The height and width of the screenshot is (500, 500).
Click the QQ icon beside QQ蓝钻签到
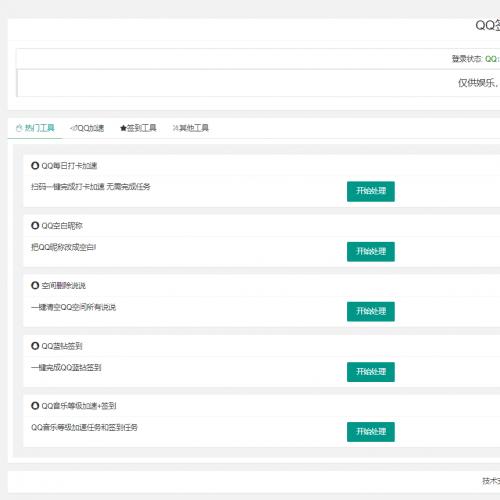point(35,346)
